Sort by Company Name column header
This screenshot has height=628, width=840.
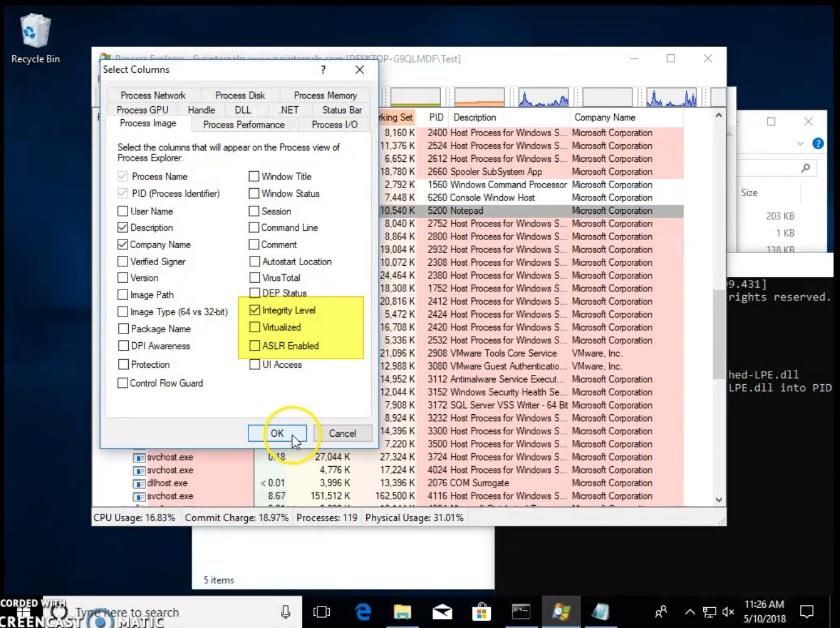627,117
